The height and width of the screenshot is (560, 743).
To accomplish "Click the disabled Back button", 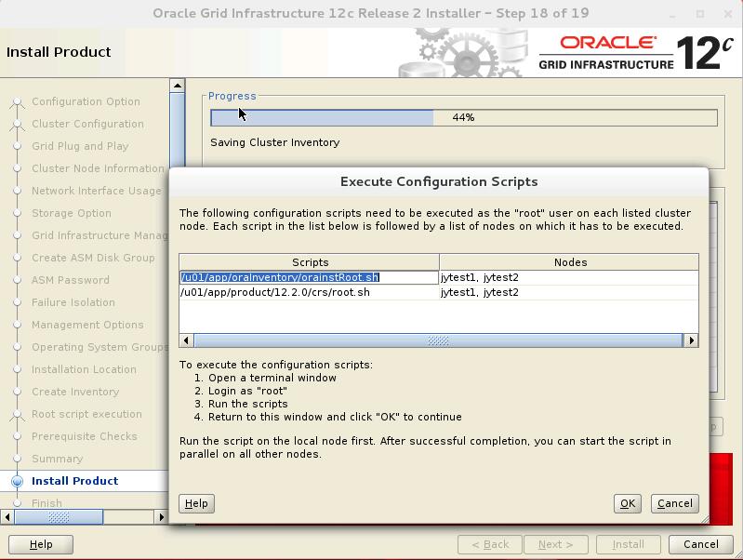I will coord(490,544).
